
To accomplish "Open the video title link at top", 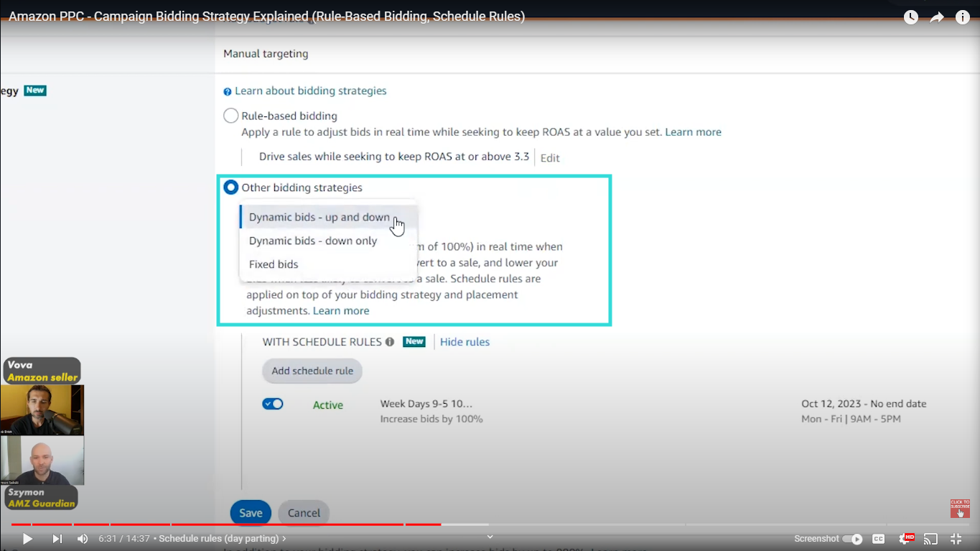I will click(266, 16).
